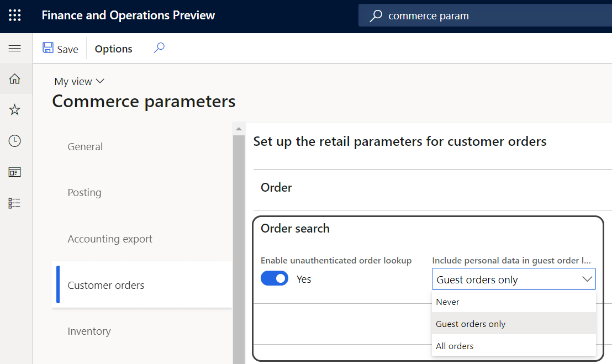Open the Inventory parameters section
This screenshot has width=612, height=364.
tap(89, 331)
